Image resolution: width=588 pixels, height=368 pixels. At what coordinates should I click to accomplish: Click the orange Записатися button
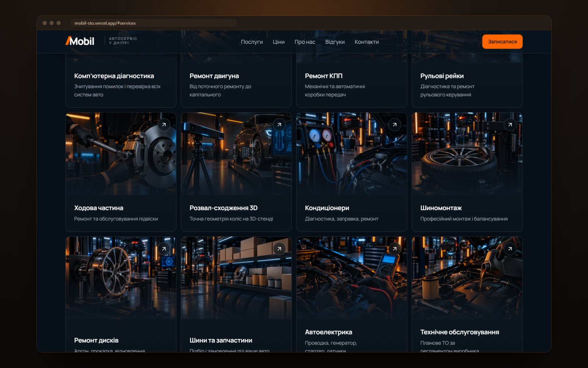click(x=502, y=42)
